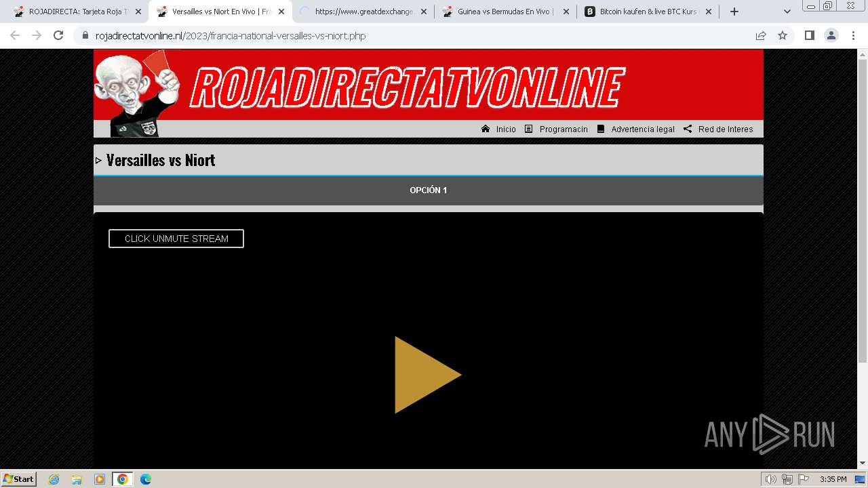The height and width of the screenshot is (488, 868).
Task: Close the Guinea vs Bermudas tab
Action: coord(566,12)
